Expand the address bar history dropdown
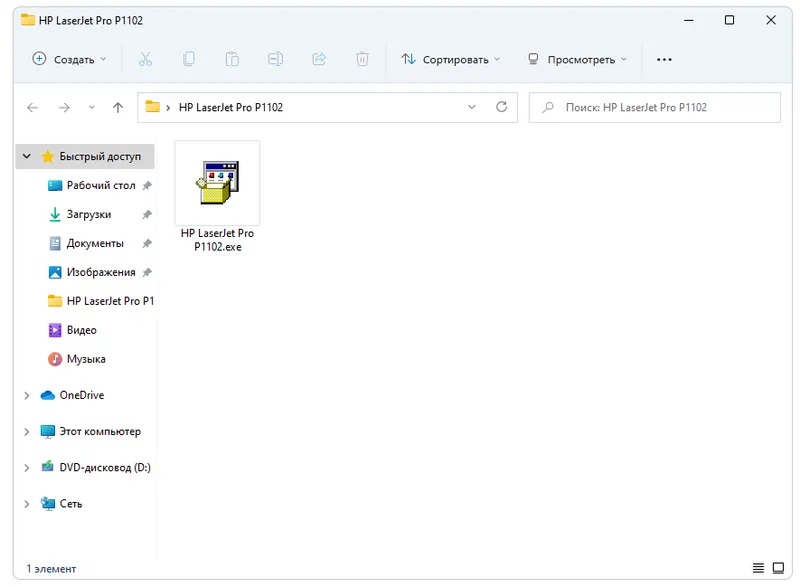The image size is (800, 587). [471, 107]
